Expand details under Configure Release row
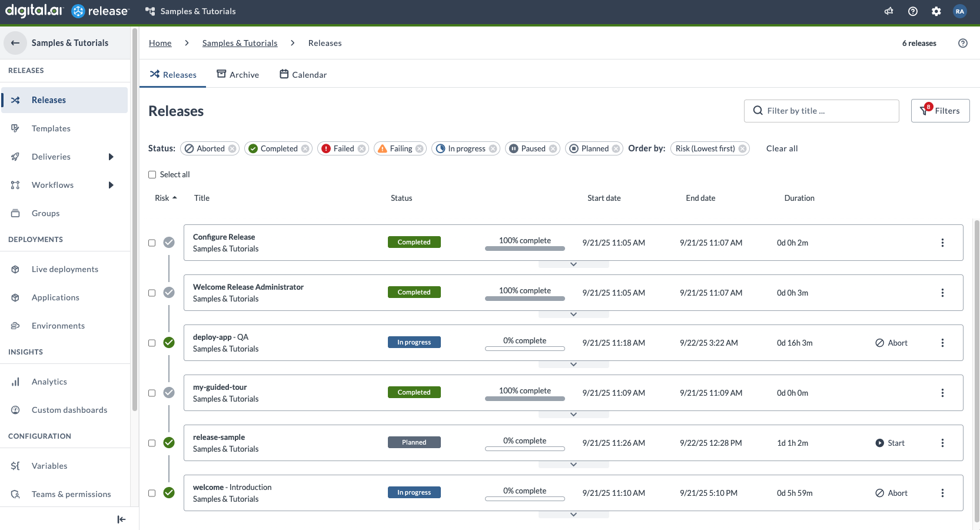 tap(573, 264)
